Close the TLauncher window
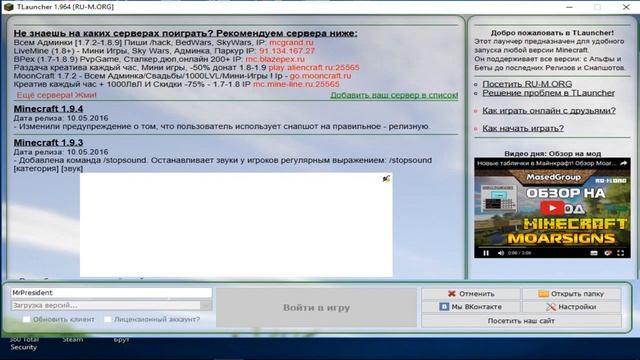The image size is (640, 360). (626, 7)
